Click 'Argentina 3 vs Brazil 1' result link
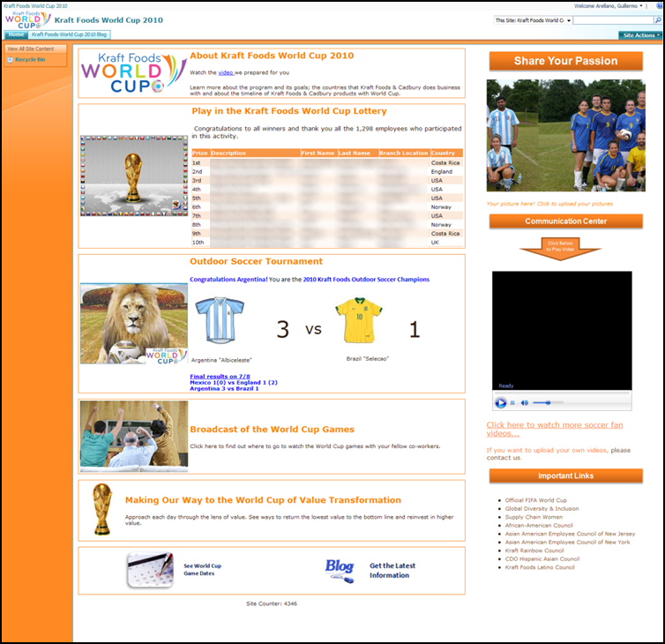Image resolution: width=665 pixels, height=644 pixels. pyautogui.click(x=224, y=388)
